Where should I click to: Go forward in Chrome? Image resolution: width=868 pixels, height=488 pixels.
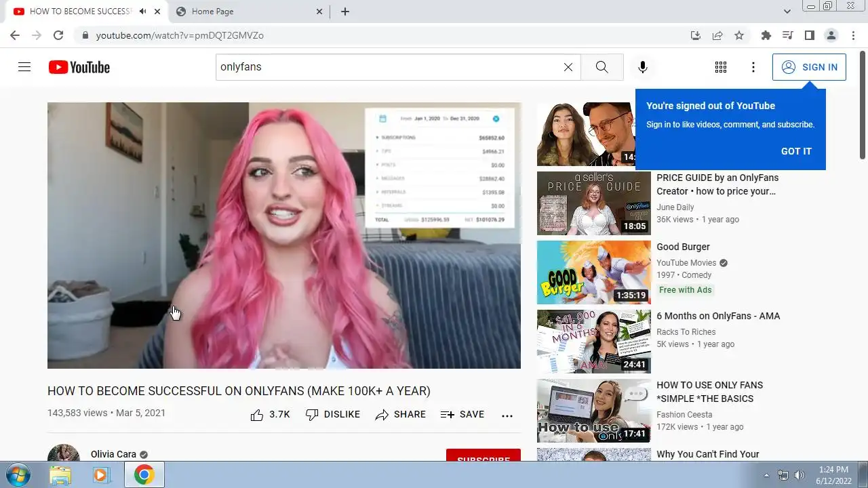pos(37,35)
